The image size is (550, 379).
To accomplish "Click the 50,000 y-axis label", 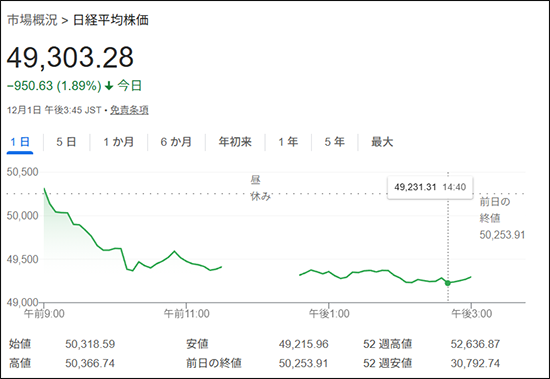I will [22, 215].
